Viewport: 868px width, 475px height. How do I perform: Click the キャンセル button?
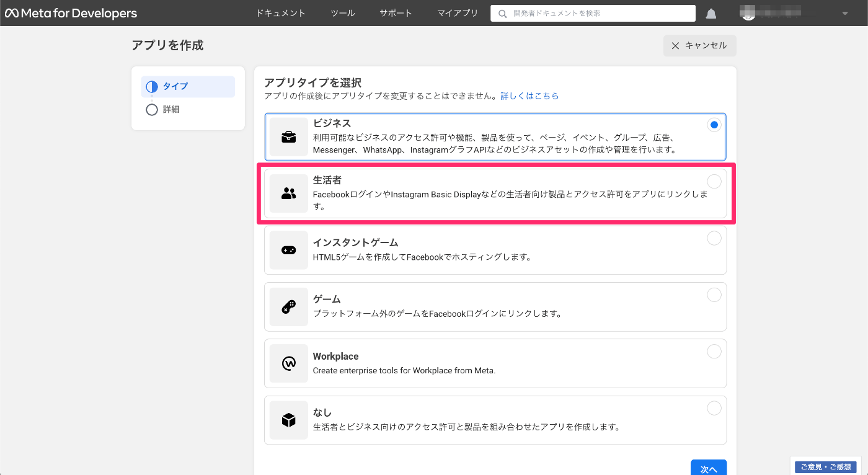click(x=699, y=45)
